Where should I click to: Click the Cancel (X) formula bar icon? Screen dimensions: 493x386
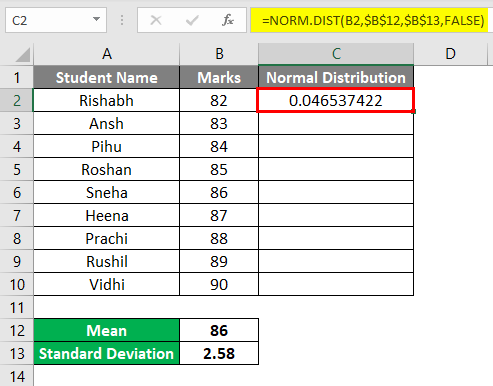pyautogui.click(x=156, y=20)
